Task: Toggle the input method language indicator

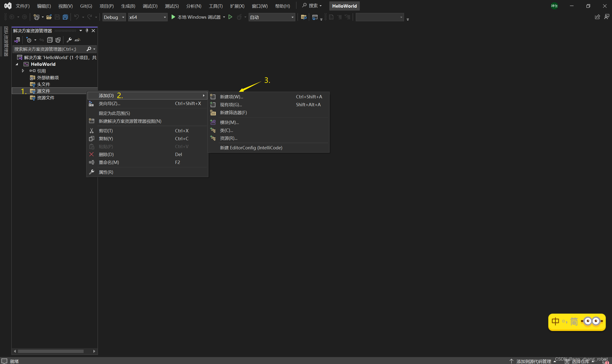Action: pos(555,322)
